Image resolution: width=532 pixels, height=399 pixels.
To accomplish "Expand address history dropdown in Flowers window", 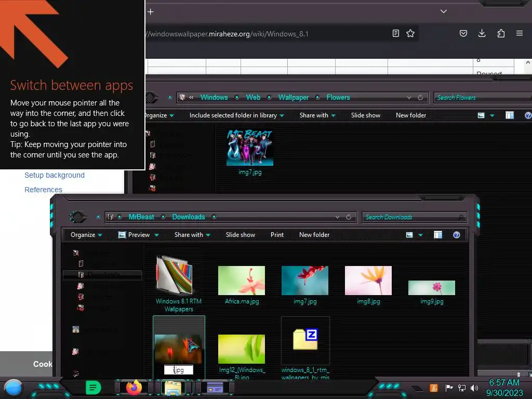I will click(409, 98).
